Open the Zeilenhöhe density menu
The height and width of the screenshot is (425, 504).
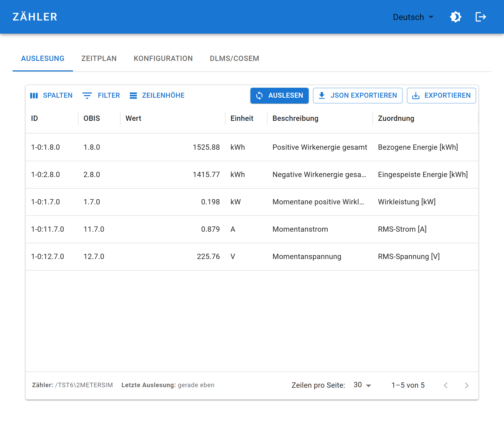click(x=157, y=95)
